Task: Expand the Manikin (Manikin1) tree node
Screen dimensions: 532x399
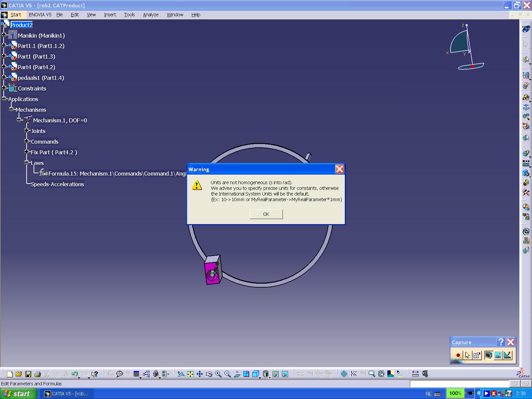Action: pos(4,35)
